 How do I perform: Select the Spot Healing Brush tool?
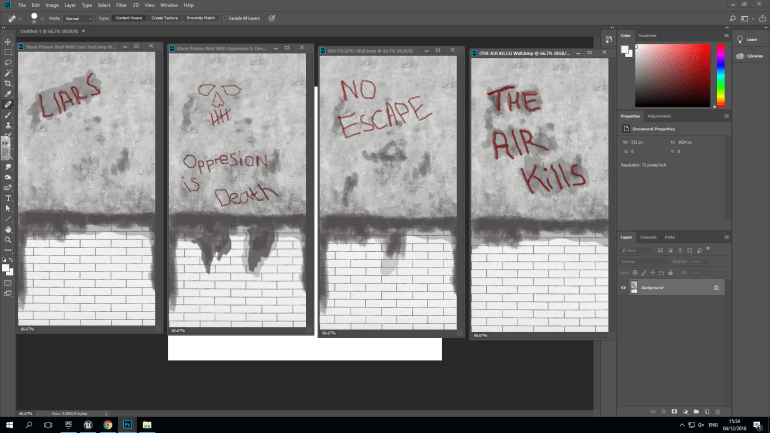coord(8,104)
